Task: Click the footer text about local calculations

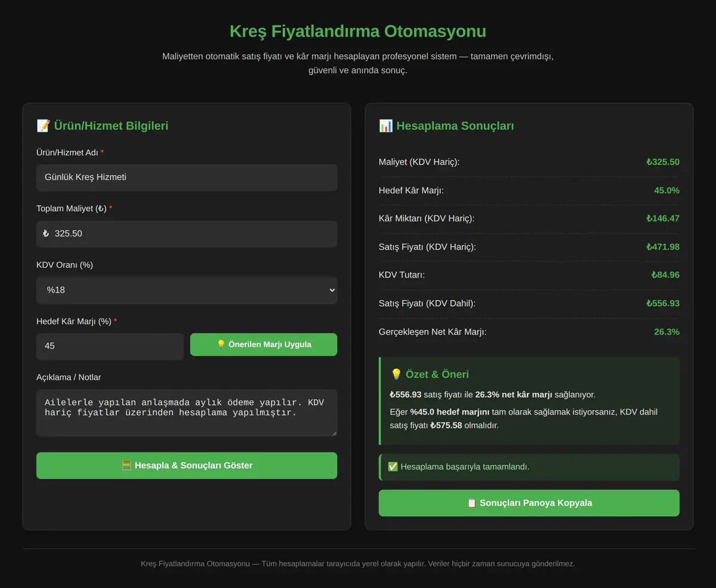Action: click(x=358, y=564)
